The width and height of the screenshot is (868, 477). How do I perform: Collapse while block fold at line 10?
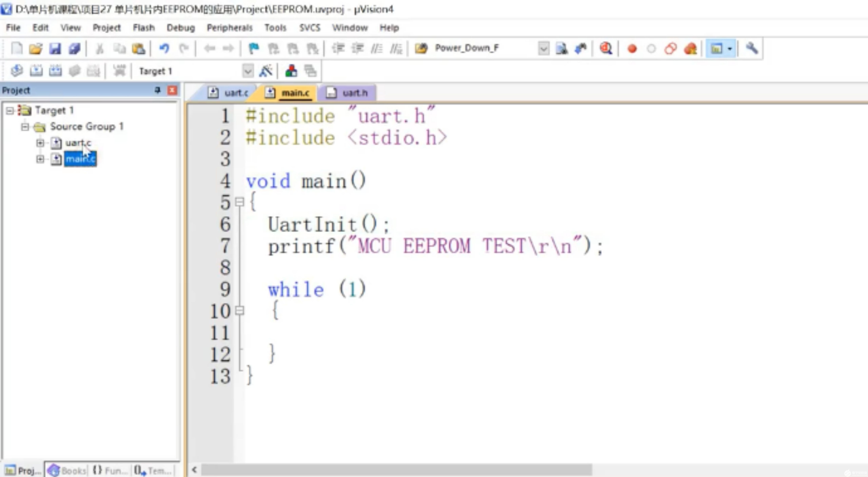pyautogui.click(x=239, y=310)
